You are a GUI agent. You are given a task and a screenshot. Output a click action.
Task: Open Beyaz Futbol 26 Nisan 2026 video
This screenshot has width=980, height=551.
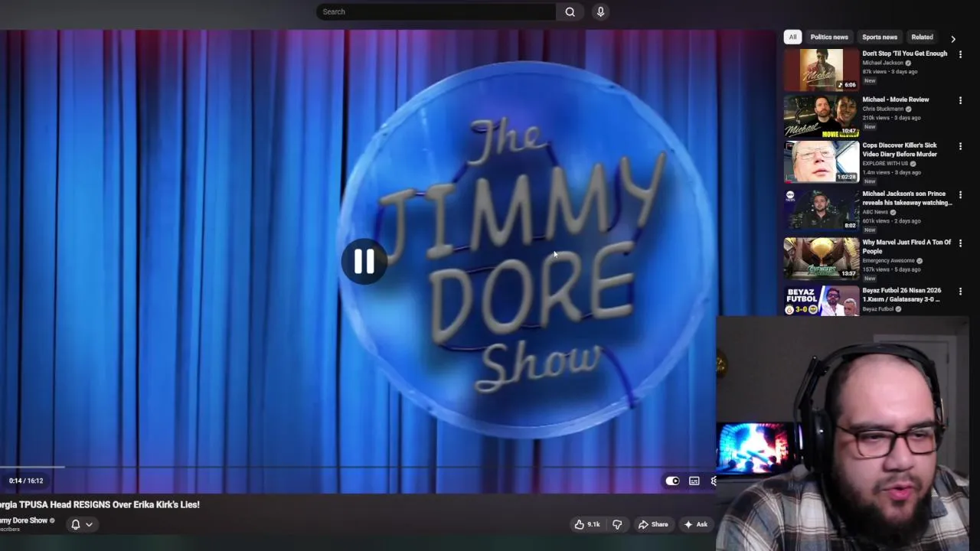pyautogui.click(x=901, y=295)
